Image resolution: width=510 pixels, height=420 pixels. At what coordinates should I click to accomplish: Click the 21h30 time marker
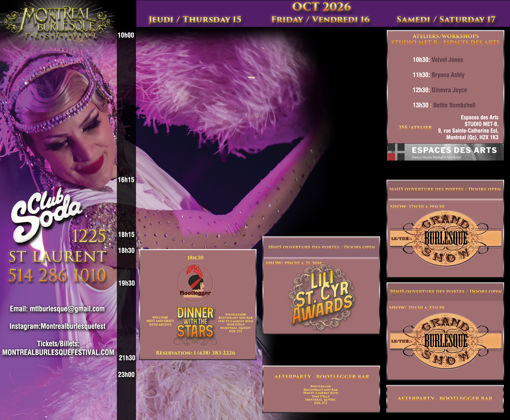127,358
